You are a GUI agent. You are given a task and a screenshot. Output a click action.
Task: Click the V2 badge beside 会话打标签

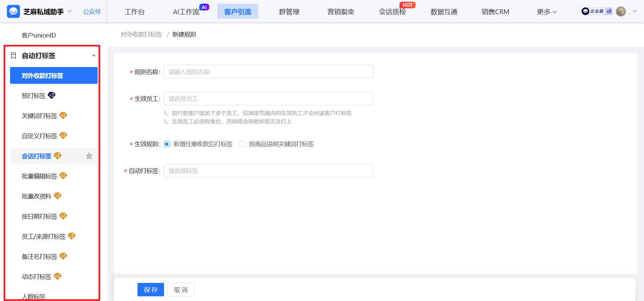pyautogui.click(x=58, y=156)
